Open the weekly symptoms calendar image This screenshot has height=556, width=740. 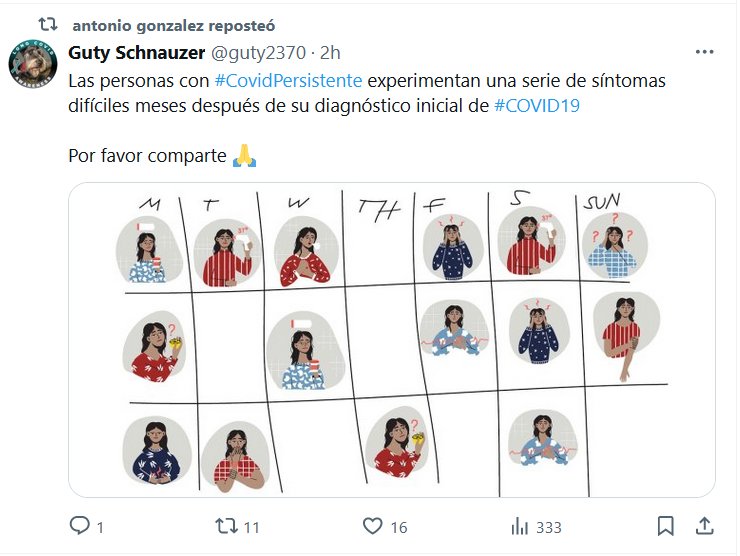391,340
